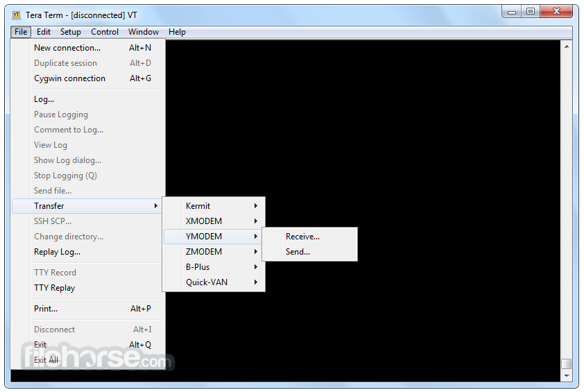This screenshot has width=584, height=392.
Task: Choose Replay Log... menu item
Action: coord(87,252)
